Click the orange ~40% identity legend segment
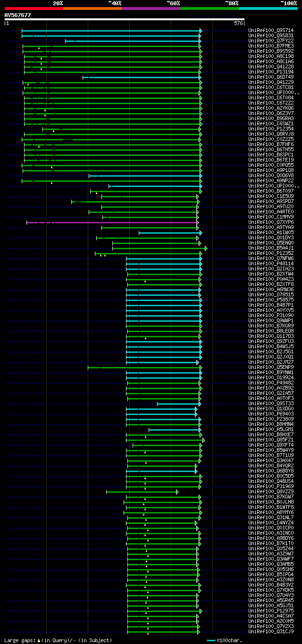 (92, 8)
